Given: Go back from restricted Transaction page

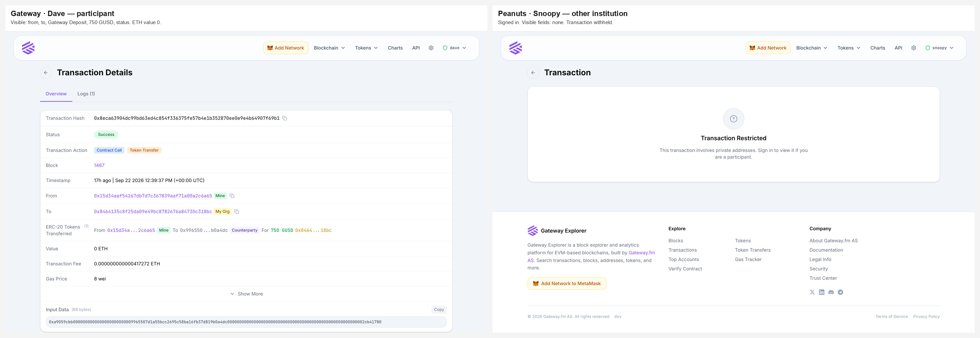Looking at the screenshot, I should 533,73.
